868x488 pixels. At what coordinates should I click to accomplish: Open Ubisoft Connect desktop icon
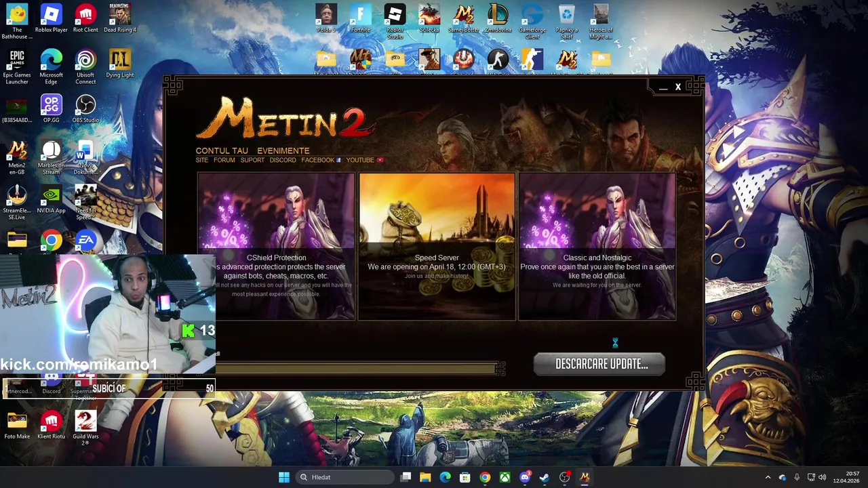coord(85,67)
